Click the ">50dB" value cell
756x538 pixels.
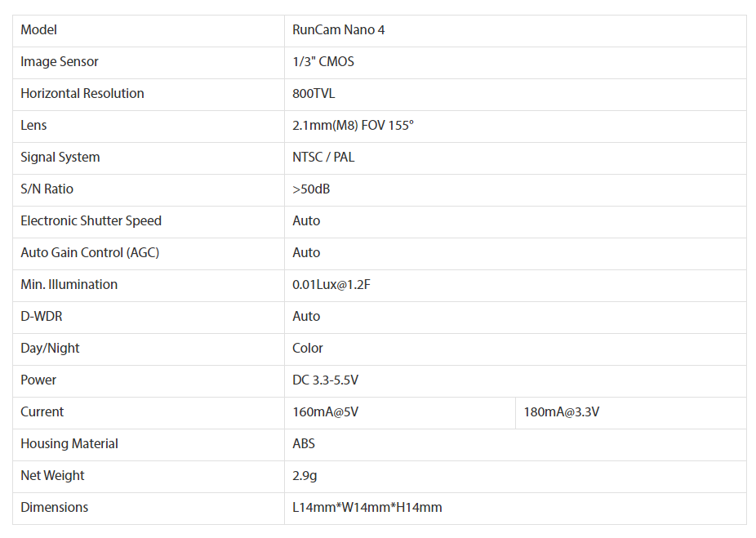311,189
